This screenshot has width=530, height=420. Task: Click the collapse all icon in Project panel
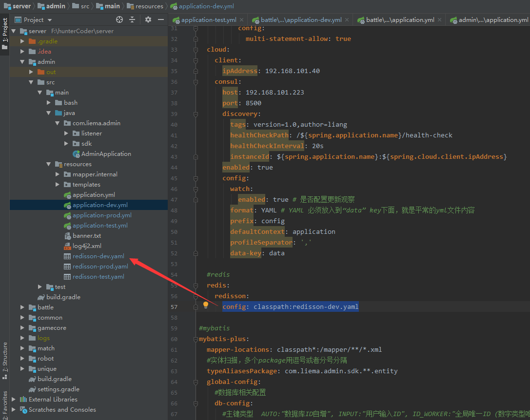pos(132,19)
